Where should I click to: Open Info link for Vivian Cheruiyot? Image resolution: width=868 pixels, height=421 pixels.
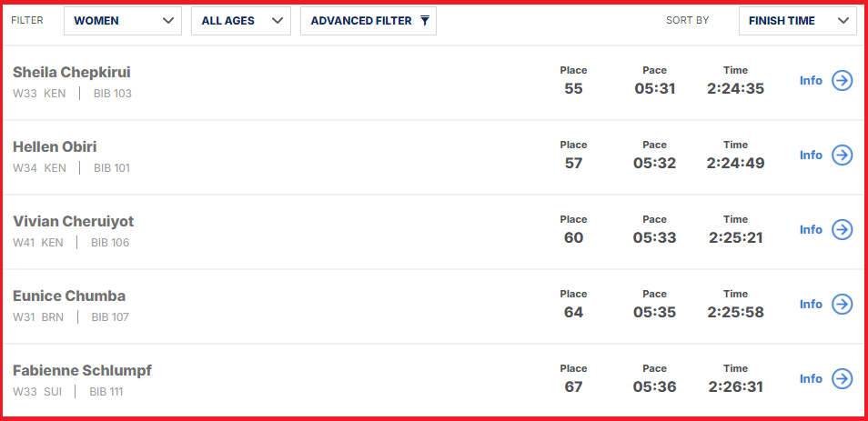811,229
